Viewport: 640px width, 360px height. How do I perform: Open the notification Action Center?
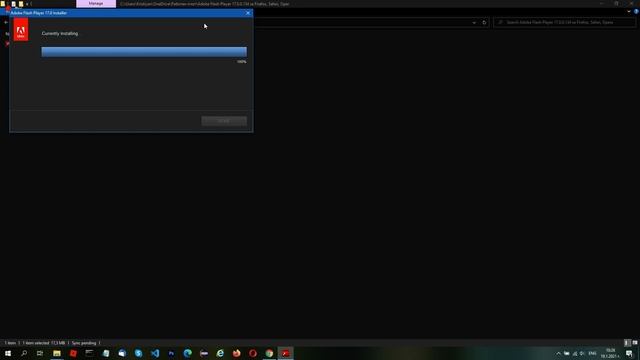[629, 353]
